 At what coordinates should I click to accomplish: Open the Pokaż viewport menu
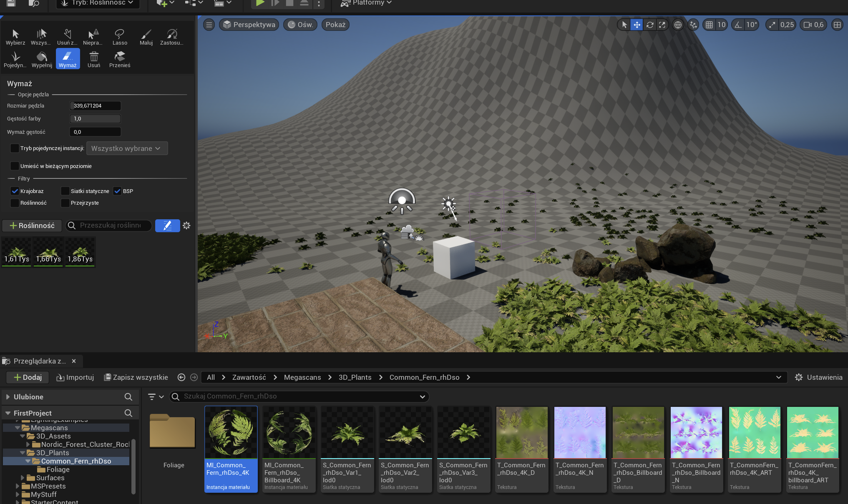[335, 25]
